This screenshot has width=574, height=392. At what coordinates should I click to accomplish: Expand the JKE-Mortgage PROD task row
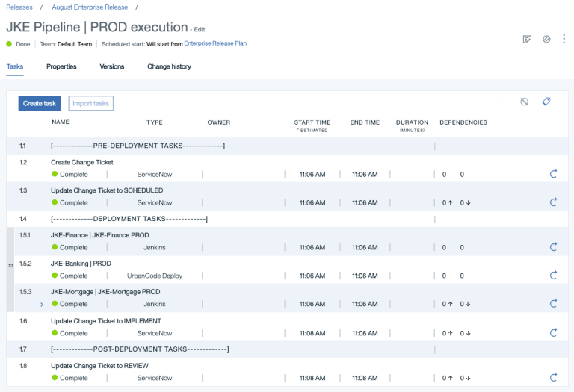pyautogui.click(x=42, y=305)
